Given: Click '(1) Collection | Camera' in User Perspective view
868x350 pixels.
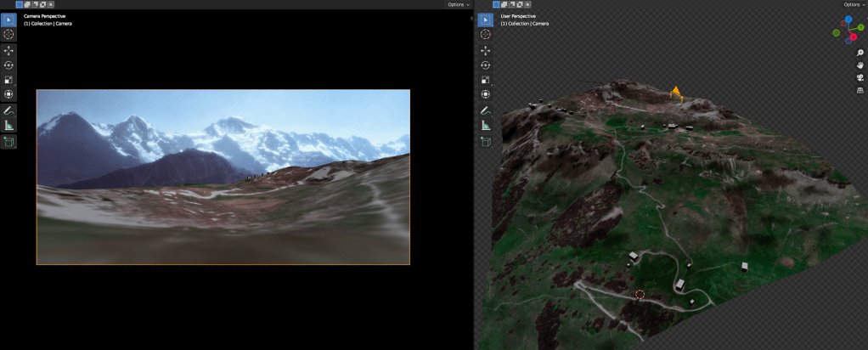Looking at the screenshot, I should (524, 24).
